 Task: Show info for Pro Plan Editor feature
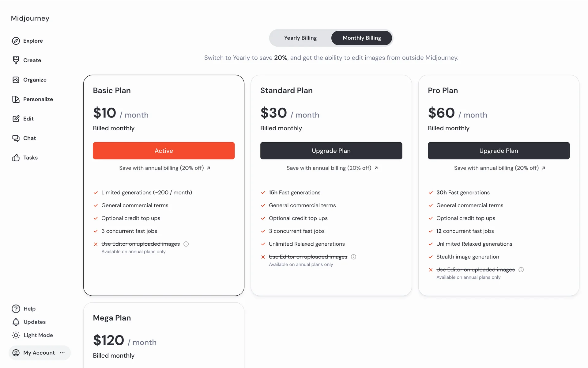click(521, 270)
